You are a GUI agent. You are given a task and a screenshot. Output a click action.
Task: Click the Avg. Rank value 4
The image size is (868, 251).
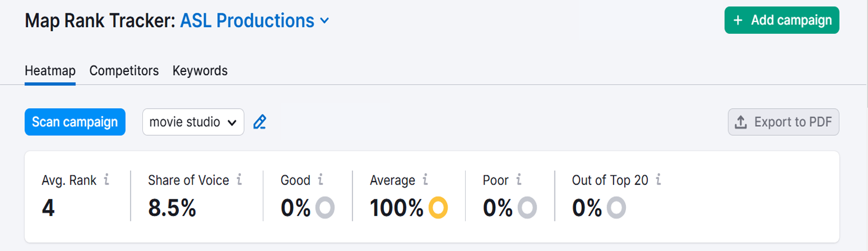pos(48,207)
